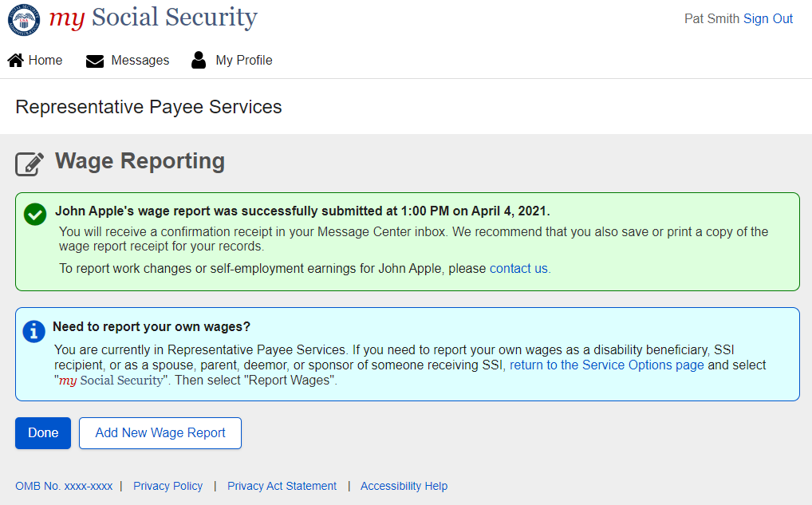812x505 pixels.
Task: Click the Home house icon
Action: tap(15, 61)
